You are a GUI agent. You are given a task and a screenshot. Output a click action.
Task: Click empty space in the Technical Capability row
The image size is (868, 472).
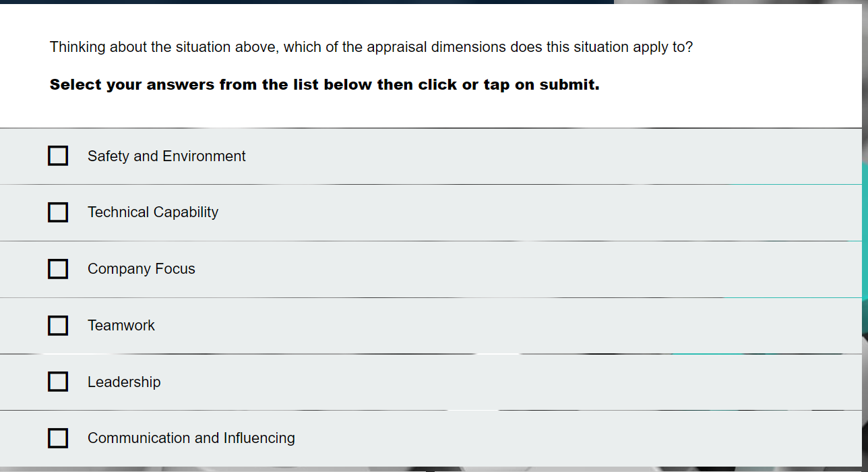[x=505, y=212]
